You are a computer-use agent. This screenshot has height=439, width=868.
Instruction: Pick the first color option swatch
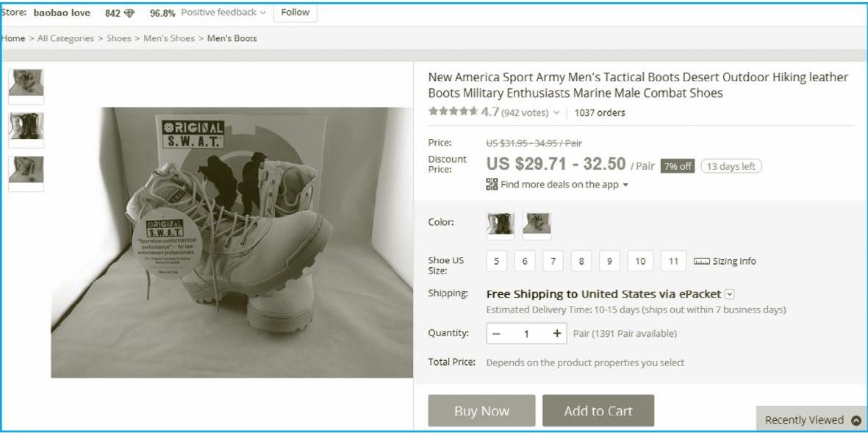pyautogui.click(x=501, y=224)
